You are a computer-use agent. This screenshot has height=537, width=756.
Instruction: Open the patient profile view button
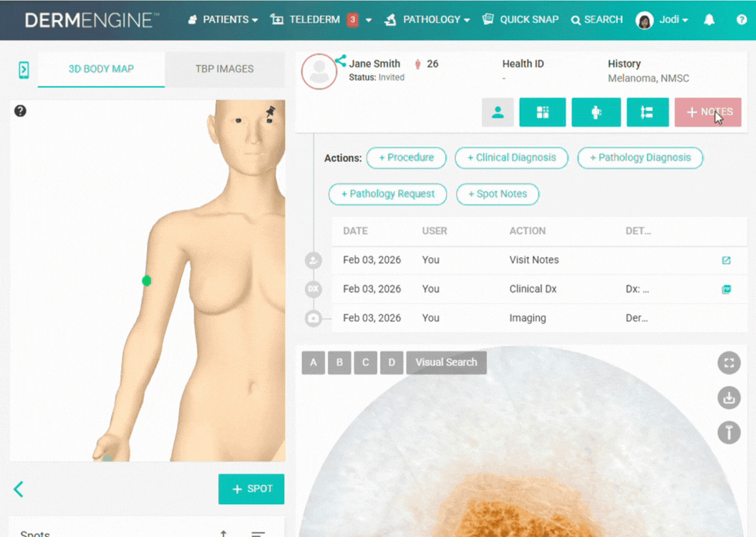[x=498, y=112]
